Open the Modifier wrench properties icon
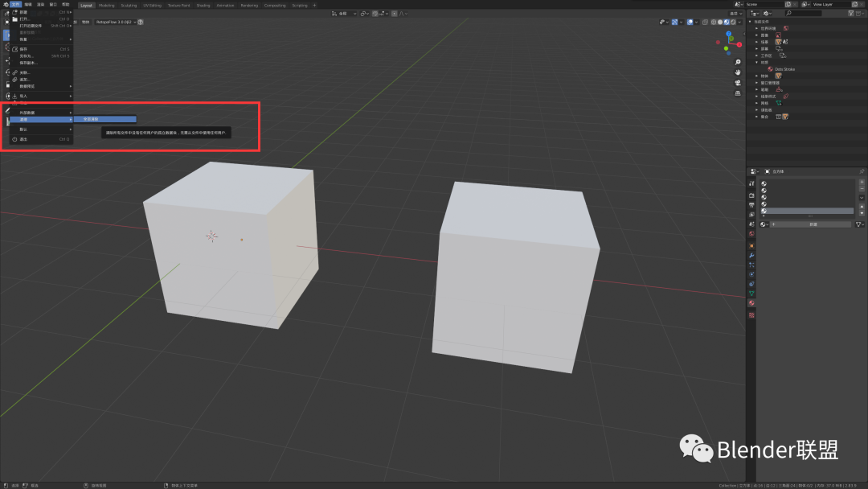Image resolution: width=868 pixels, height=489 pixels. pos(751,255)
